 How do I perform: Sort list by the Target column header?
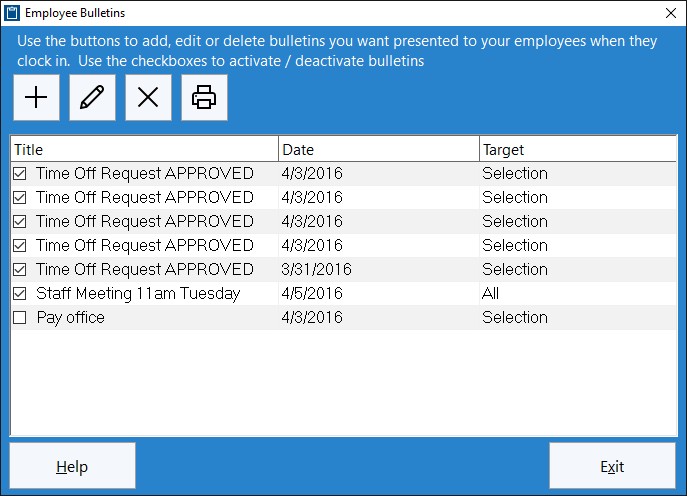[578, 149]
